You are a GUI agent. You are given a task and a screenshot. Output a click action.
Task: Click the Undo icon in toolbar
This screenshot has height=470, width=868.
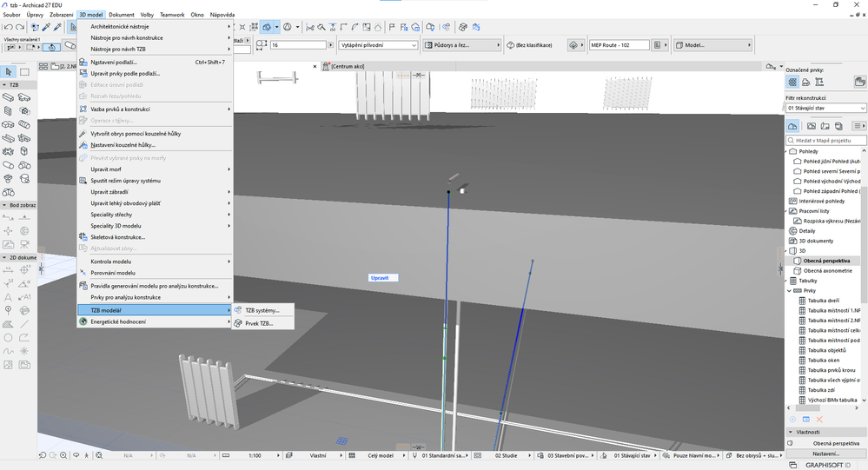(x=8, y=27)
